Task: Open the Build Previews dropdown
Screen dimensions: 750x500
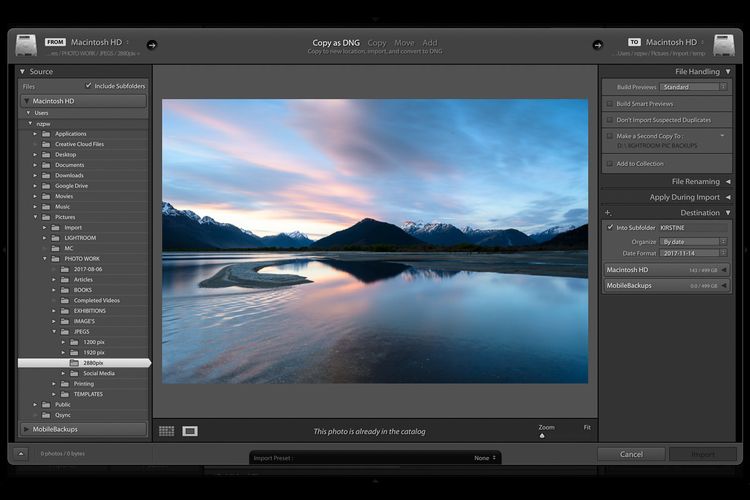Action: click(x=693, y=87)
